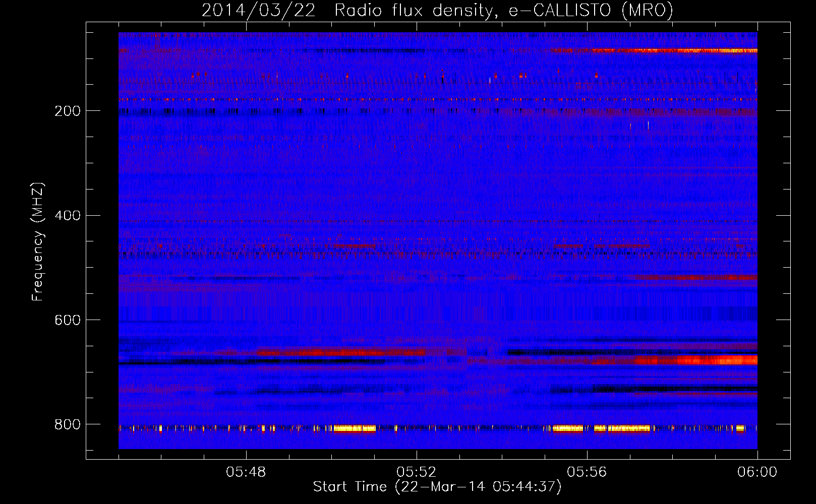The image size is (816, 504).
Task: Click the 06:00 time tick label
Action: tap(757, 472)
